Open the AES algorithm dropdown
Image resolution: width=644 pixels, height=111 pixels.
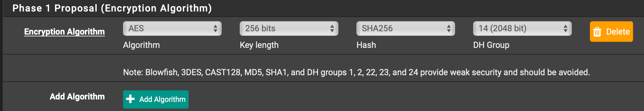[172, 29]
